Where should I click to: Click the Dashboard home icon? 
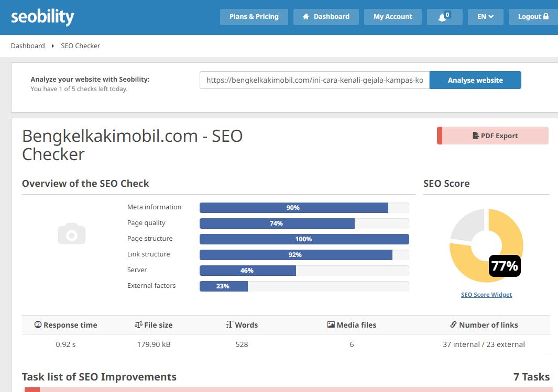(x=305, y=17)
